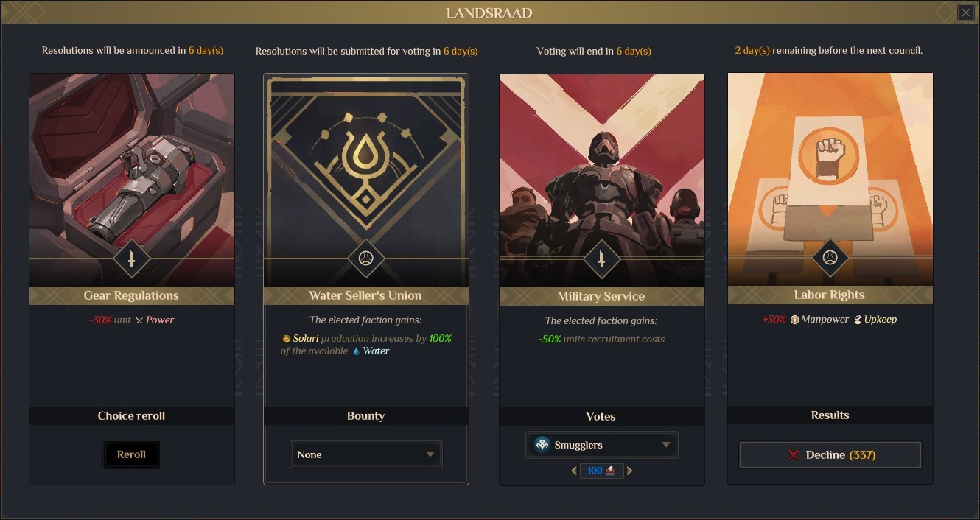This screenshot has height=520, width=980.
Task: Click the Upkeep resource icon
Action: click(x=857, y=320)
